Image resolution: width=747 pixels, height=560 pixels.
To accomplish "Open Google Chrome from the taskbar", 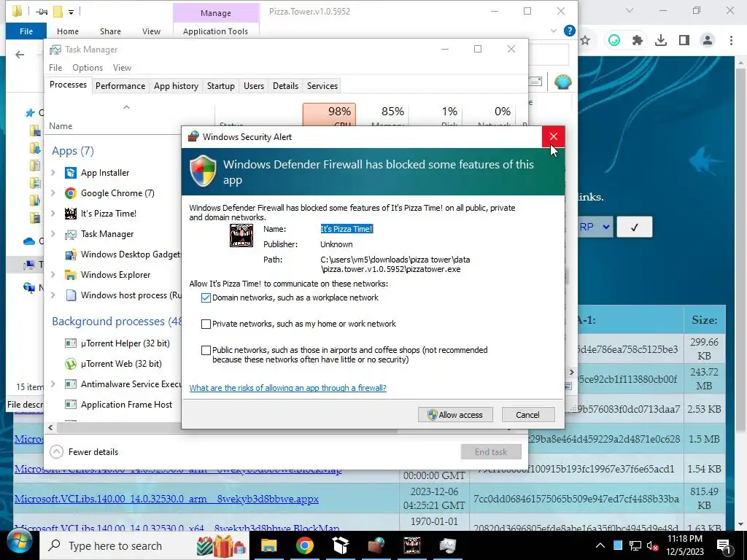I will click(304, 545).
